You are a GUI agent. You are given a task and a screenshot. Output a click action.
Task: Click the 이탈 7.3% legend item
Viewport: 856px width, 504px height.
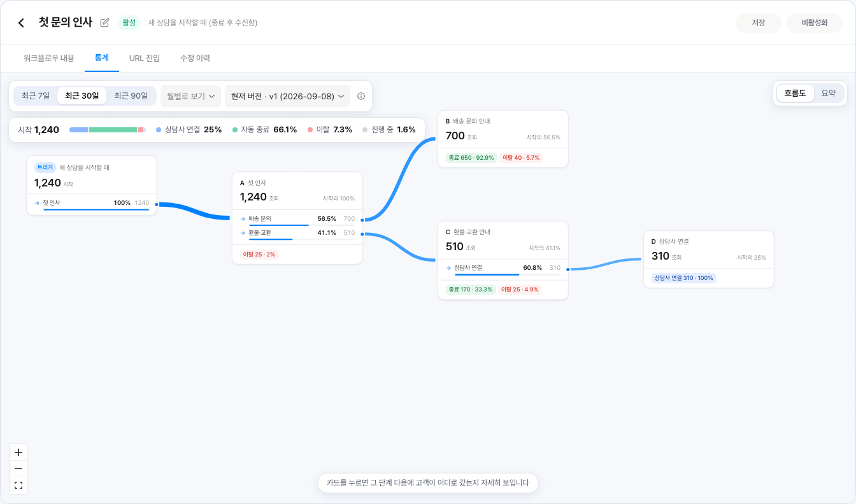pos(329,130)
